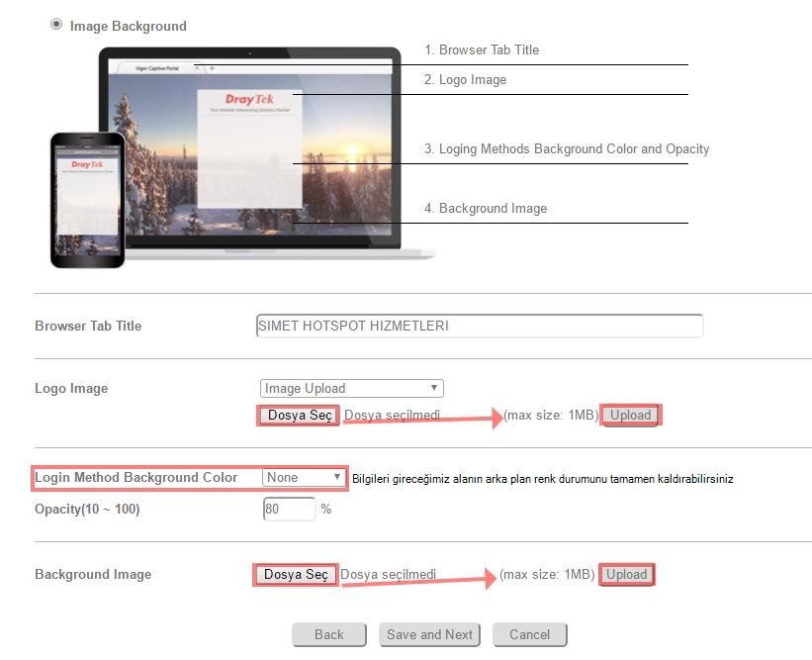Click Upload button for Background Image
Viewport: 812px width, 660px height.
tap(626, 574)
